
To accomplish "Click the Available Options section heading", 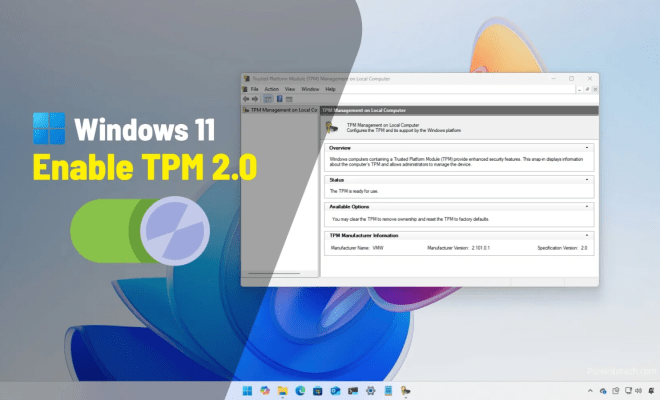I will pyautogui.click(x=349, y=207).
